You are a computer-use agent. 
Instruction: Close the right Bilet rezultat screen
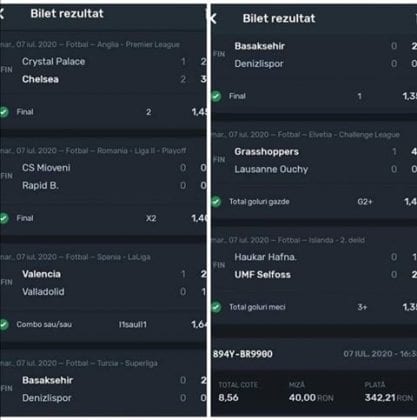(x=213, y=19)
